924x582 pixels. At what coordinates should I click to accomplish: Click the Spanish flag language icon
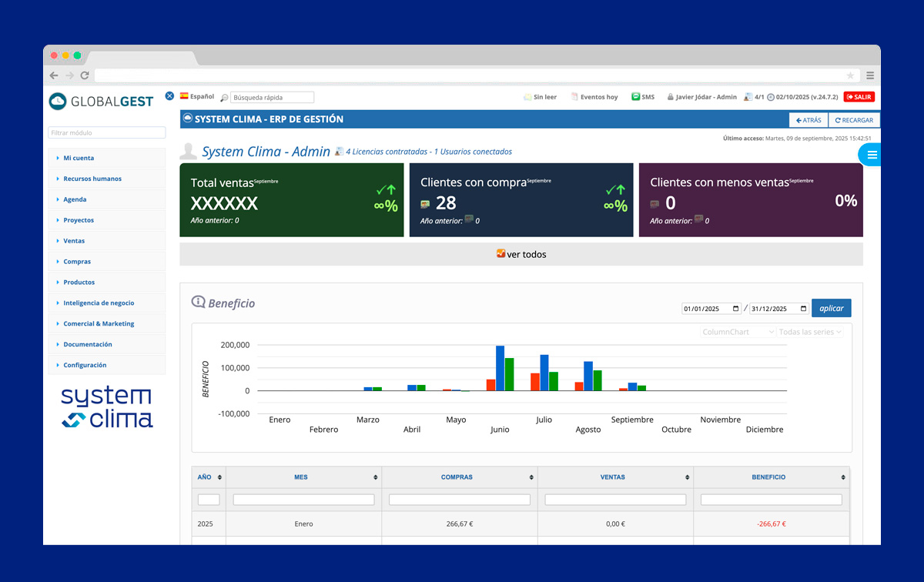(184, 96)
